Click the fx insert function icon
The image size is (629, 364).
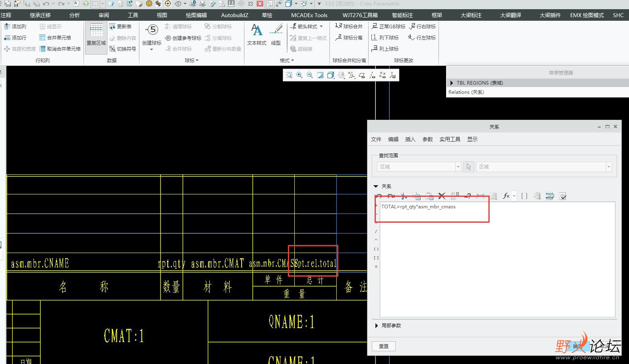pos(506,196)
